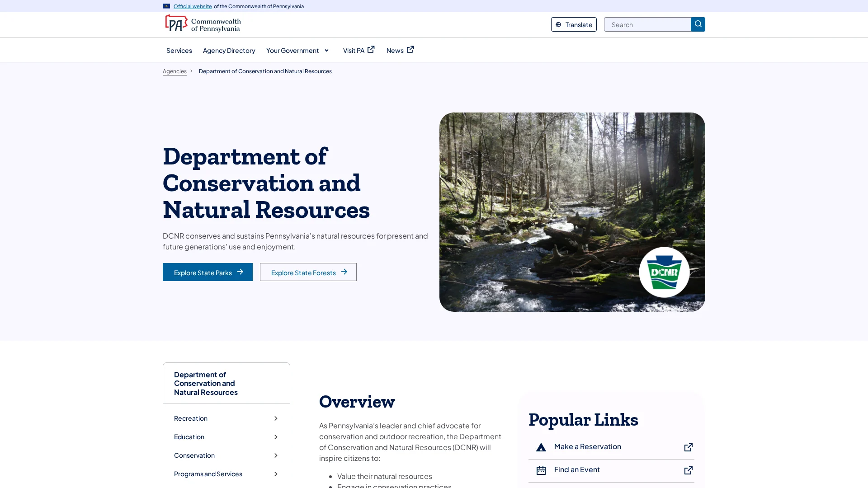Image resolution: width=868 pixels, height=488 pixels.
Task: Focus the Search input field
Action: tap(647, 24)
